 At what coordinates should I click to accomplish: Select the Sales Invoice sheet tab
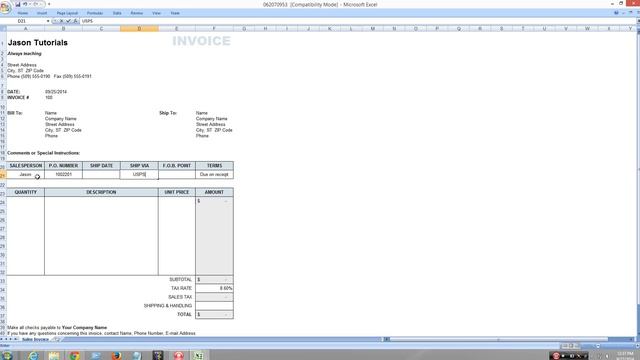35,340
